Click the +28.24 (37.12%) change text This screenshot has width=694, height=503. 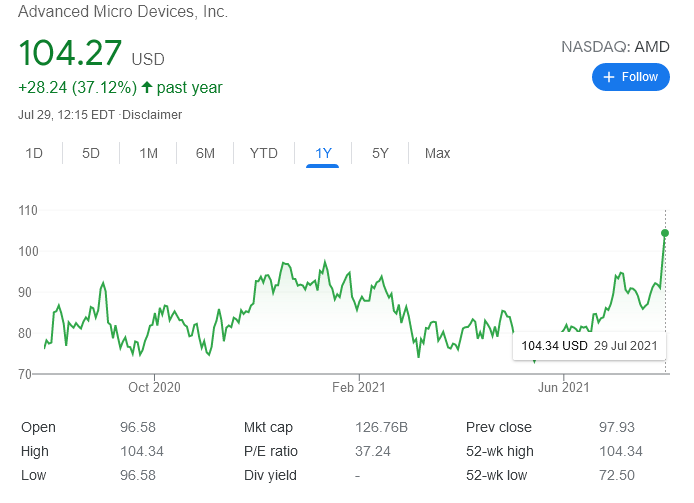click(x=77, y=88)
